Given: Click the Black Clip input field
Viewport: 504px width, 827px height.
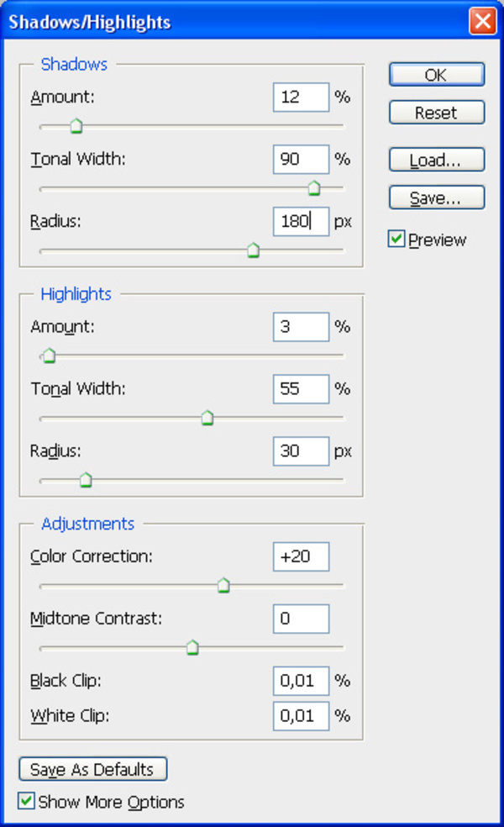Looking at the screenshot, I should 301,681.
